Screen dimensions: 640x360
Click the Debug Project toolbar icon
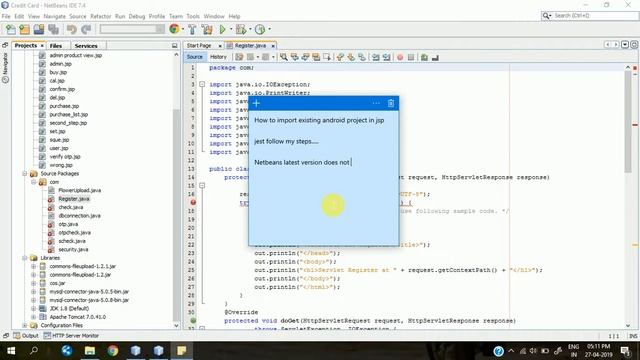241,29
